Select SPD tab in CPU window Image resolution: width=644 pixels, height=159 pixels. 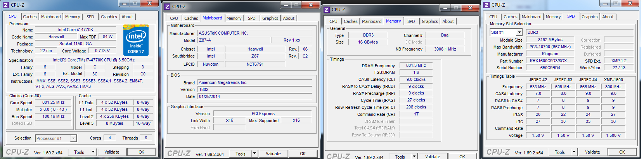[90, 17]
